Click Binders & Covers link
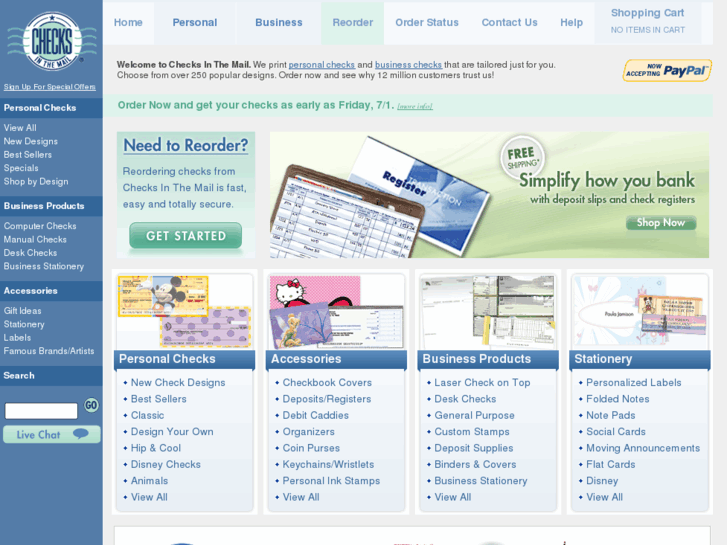Viewport: 727px width, 545px height. [475, 464]
